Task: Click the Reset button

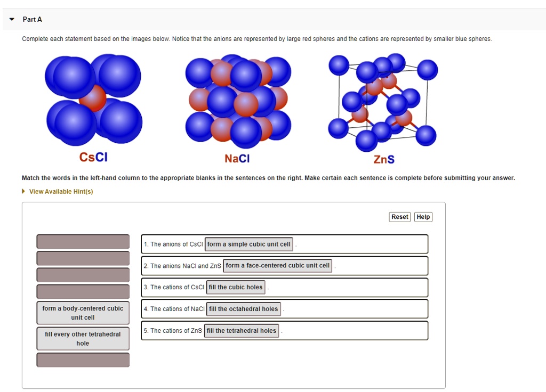Action: click(x=399, y=217)
